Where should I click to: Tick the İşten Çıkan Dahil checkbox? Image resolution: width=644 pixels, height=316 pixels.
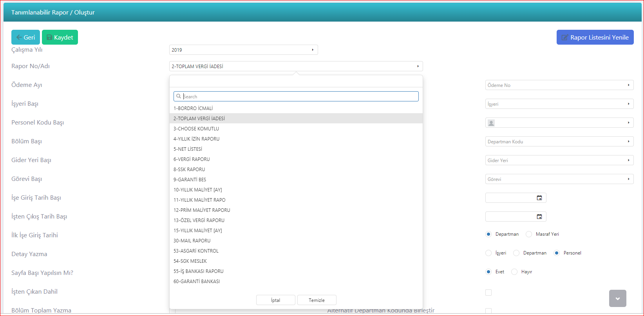[x=488, y=293]
